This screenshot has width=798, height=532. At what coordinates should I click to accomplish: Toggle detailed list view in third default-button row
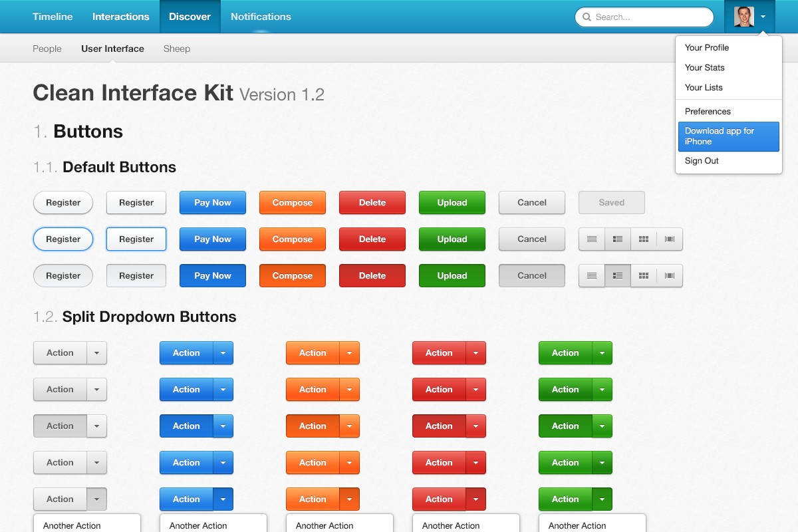coord(618,276)
